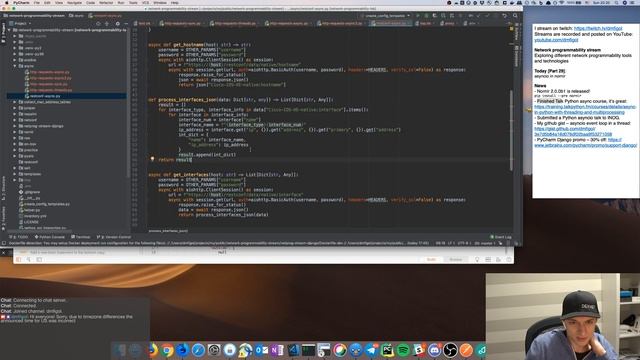Toggle tool window buttons in status bar corner
The image size is (640, 360).
(4, 243)
